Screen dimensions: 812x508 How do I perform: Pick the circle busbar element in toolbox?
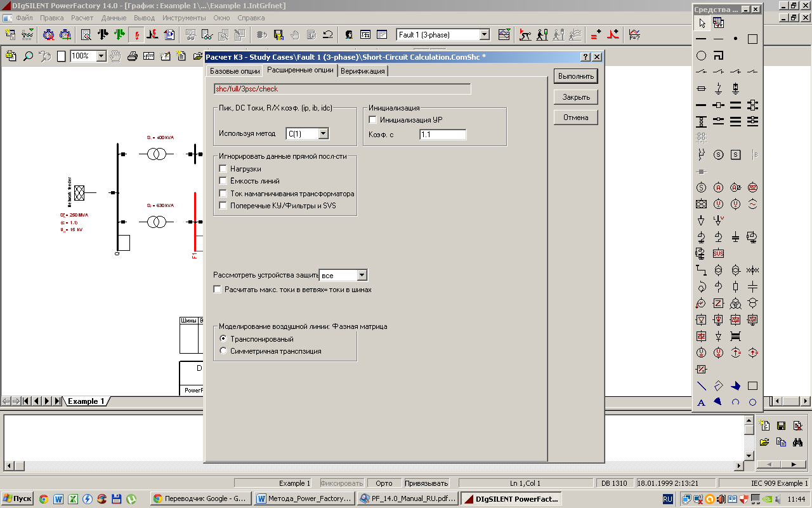[702, 56]
